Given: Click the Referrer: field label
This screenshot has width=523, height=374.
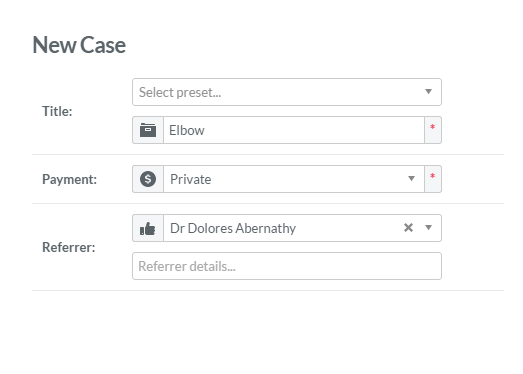Looking at the screenshot, I should click(69, 248).
